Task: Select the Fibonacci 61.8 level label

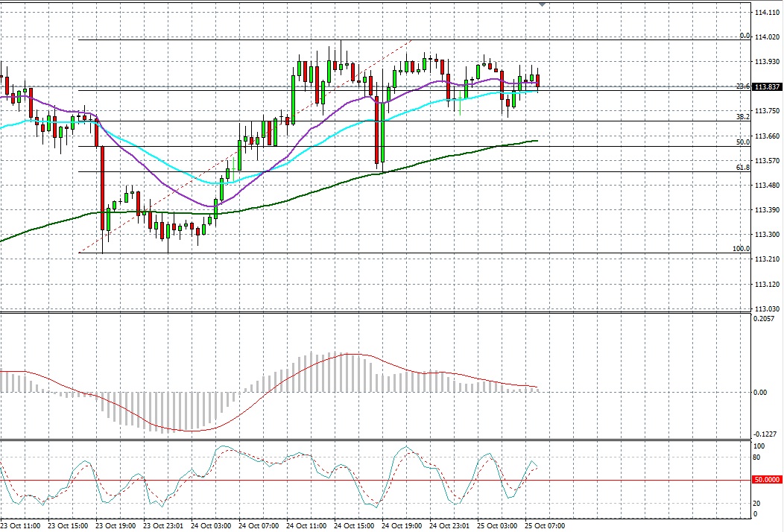Action: (743, 168)
